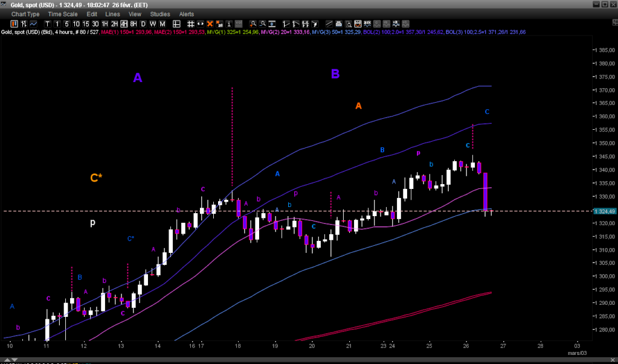The image size is (618, 364).
Task: Select the parallel channel lines tool
Action: (x=329, y=24)
